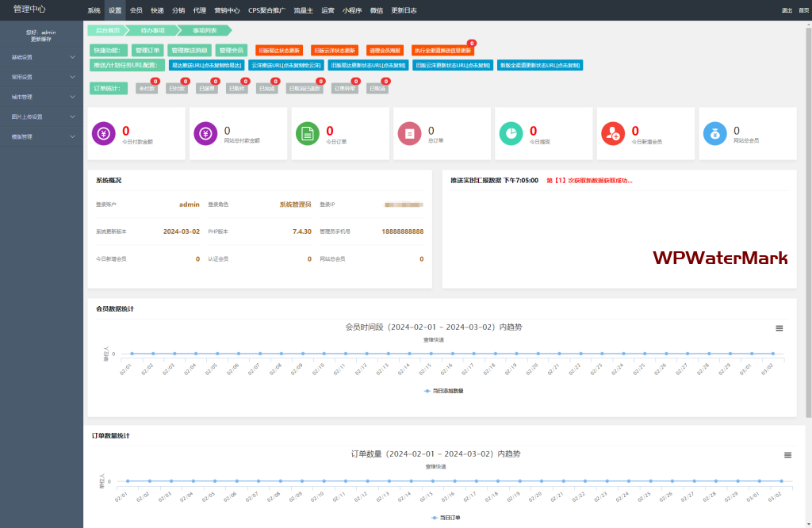Click the blue money bag 网站总会员 icon
The width and height of the screenshot is (812, 528).
pyautogui.click(x=714, y=134)
